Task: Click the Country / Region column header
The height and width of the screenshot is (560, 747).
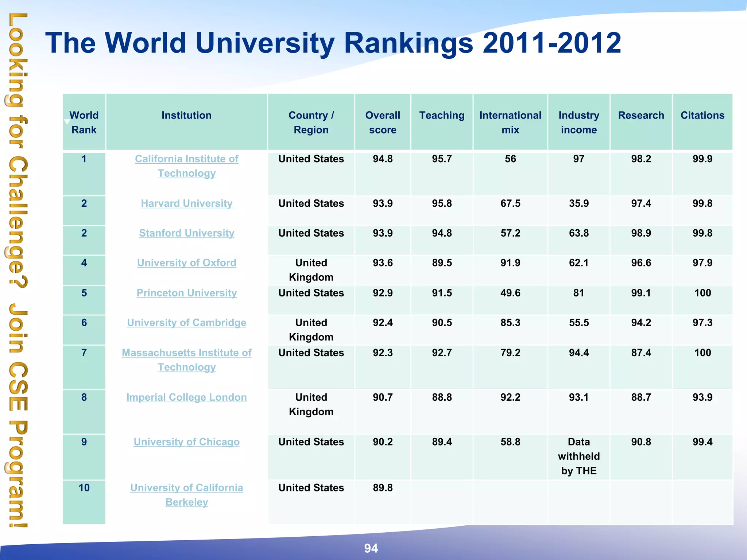Action: coord(311,122)
